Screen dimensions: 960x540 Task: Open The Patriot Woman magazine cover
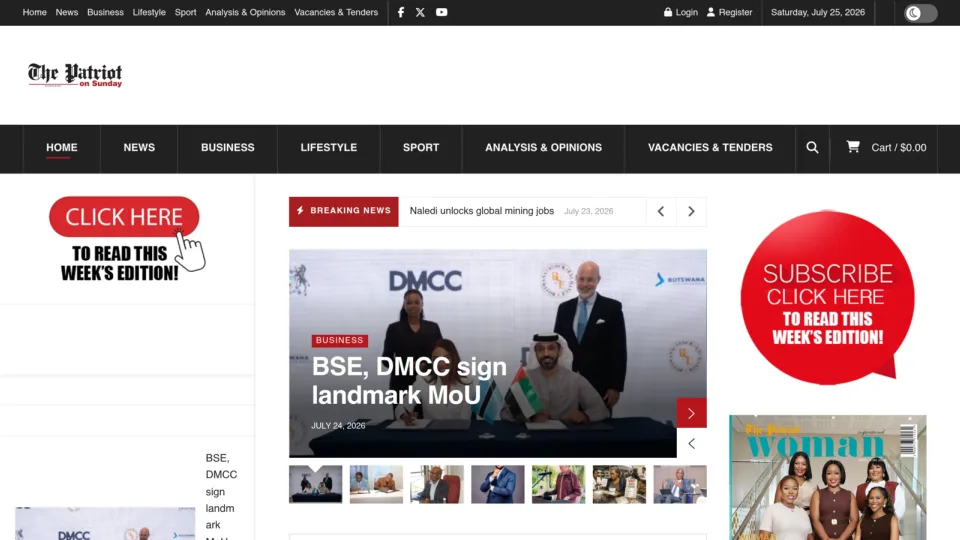click(828, 478)
